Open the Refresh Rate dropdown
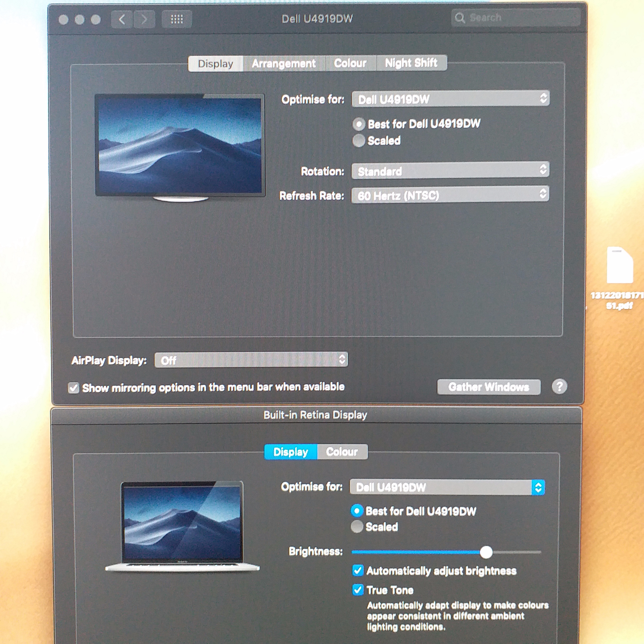 pyautogui.click(x=450, y=195)
